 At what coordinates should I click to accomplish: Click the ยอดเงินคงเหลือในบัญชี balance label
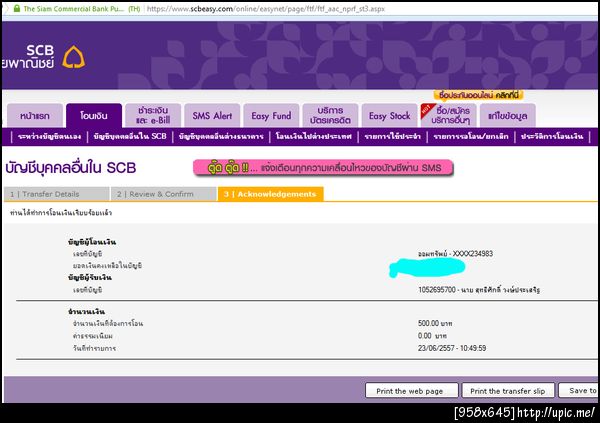[108, 266]
